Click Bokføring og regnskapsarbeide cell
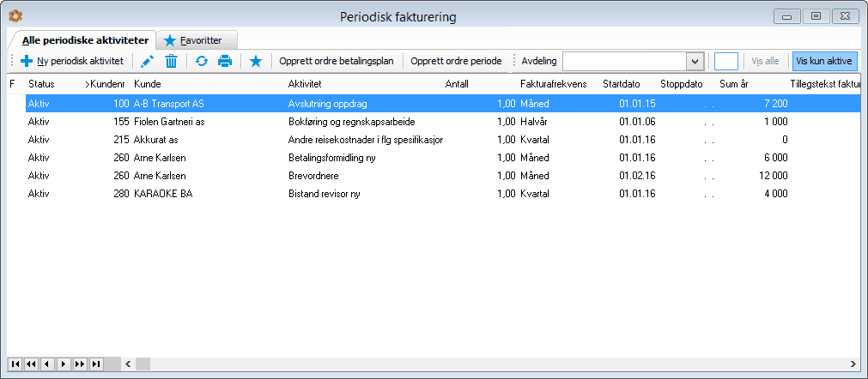The height and width of the screenshot is (379, 868). tap(351, 122)
